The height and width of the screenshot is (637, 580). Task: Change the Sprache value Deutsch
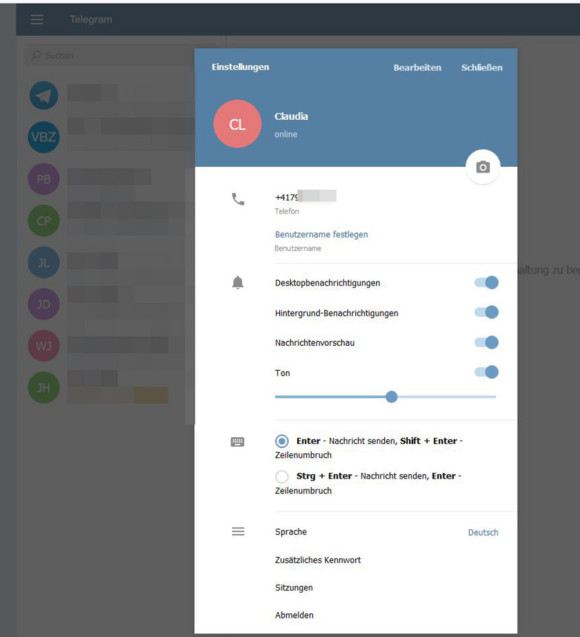483,532
